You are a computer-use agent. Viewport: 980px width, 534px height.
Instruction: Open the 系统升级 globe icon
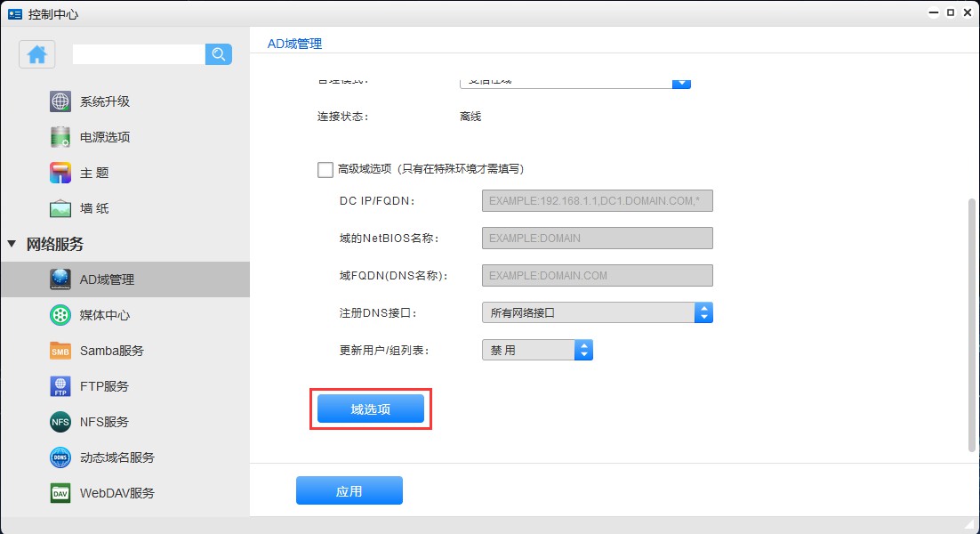tap(60, 101)
